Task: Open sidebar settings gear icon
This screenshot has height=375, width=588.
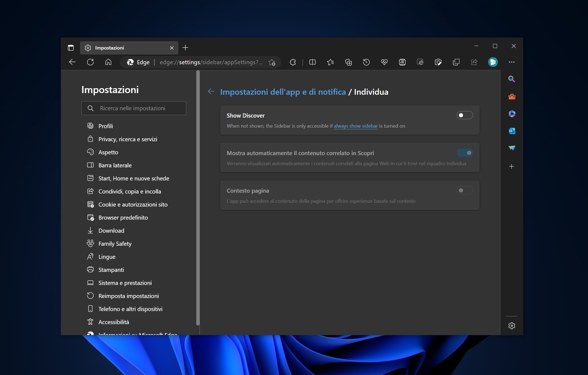Action: [512, 326]
